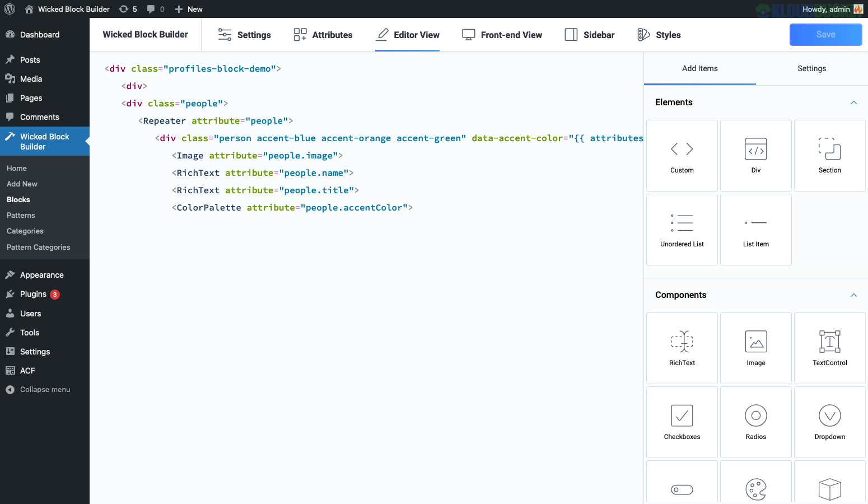868x504 pixels.
Task: Insert a Section element
Action: (829, 156)
